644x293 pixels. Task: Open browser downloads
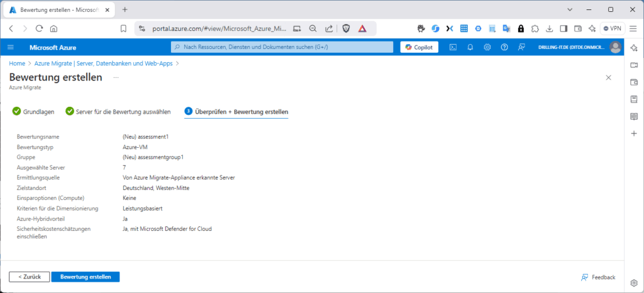[x=549, y=29]
